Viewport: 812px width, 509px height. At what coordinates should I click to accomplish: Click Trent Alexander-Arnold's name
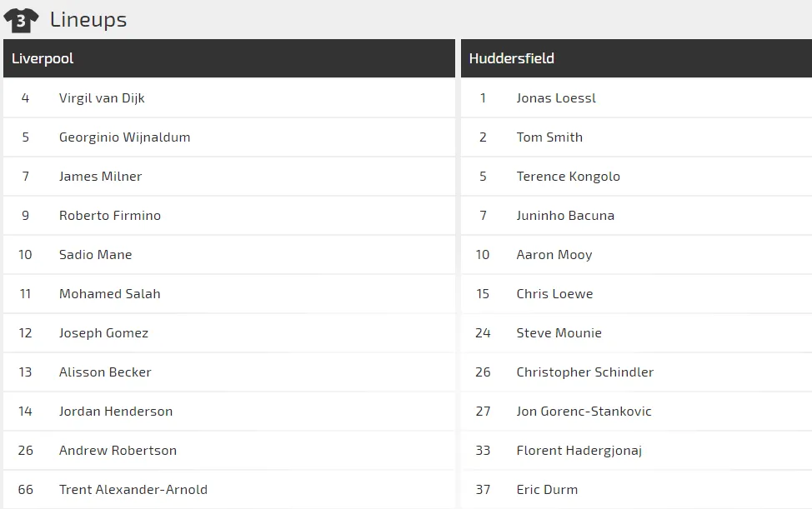tap(133, 490)
